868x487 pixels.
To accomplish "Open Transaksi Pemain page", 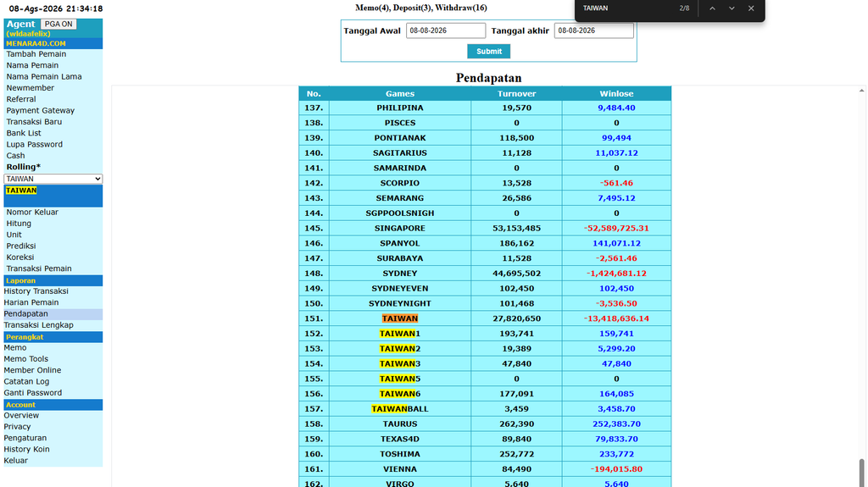I will coord(39,268).
